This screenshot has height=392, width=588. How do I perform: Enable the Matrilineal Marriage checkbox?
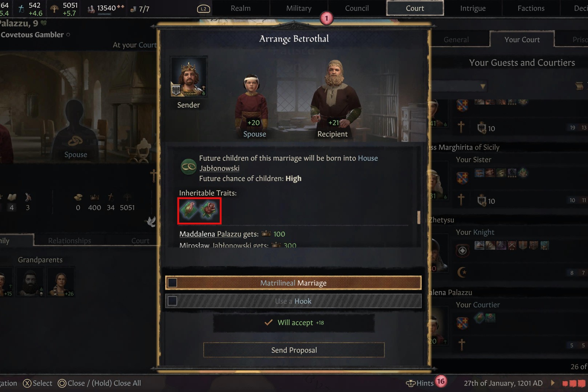pyautogui.click(x=172, y=283)
